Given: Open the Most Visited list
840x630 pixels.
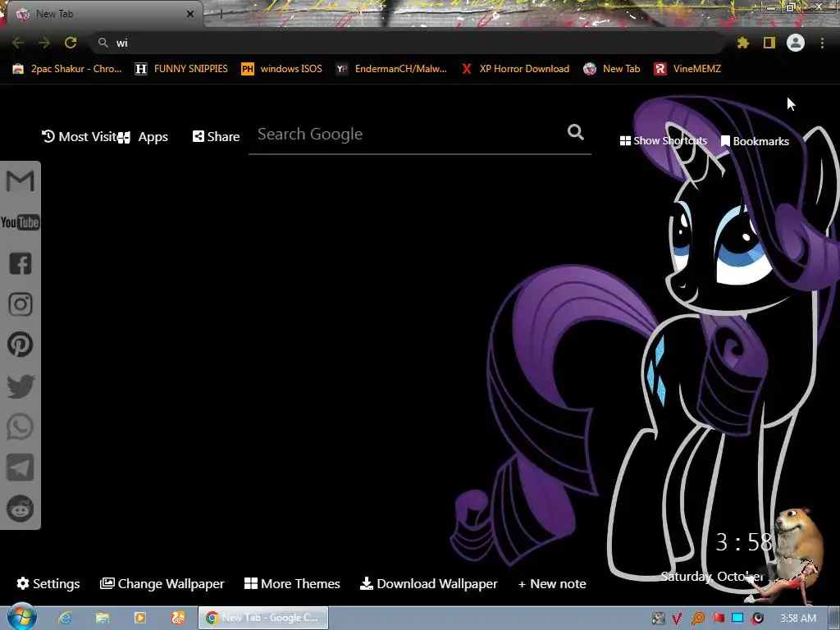Looking at the screenshot, I should pyautogui.click(x=79, y=137).
